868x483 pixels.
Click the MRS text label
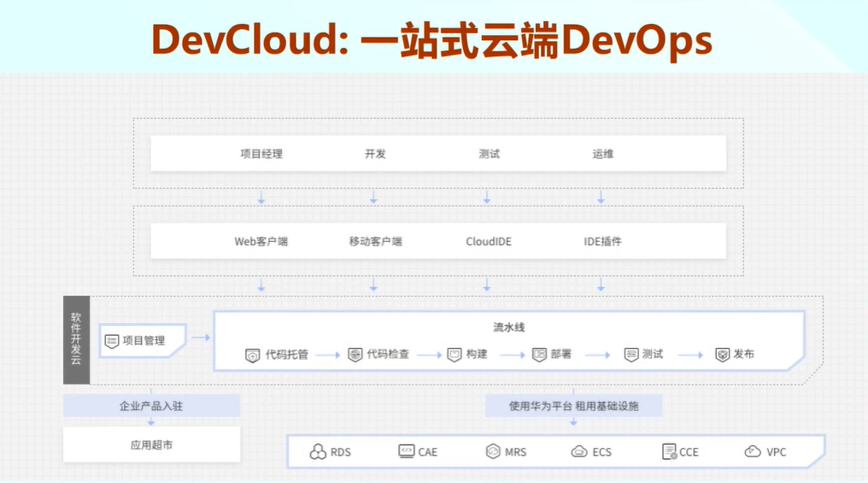click(515, 452)
